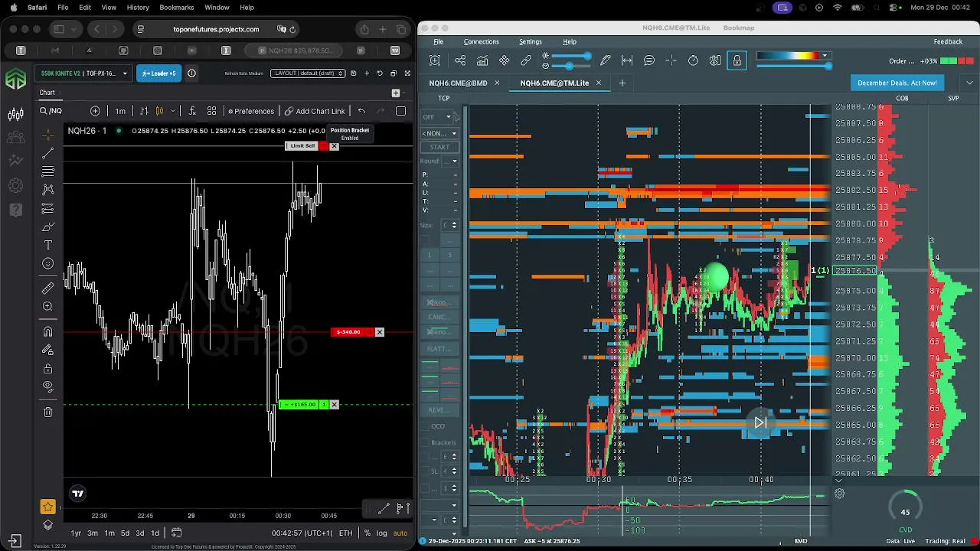Screen dimensions: 980x551
Task: Toggle chart fullscreen square icon
Action: (400, 111)
